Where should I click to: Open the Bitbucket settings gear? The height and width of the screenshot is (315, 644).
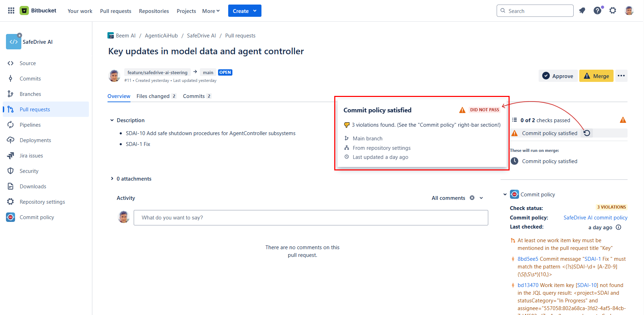613,10
